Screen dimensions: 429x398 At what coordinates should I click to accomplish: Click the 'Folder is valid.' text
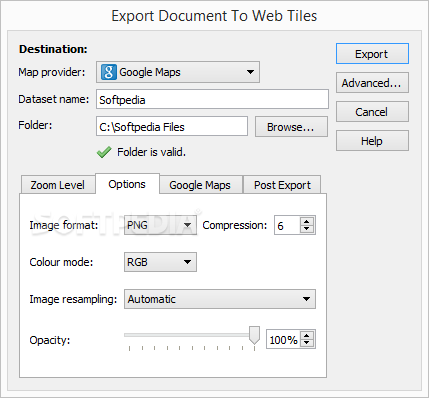coord(152,152)
